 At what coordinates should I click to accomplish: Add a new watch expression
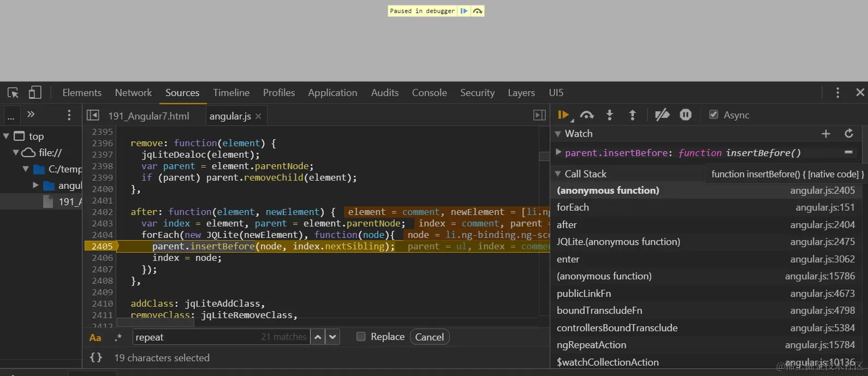826,134
